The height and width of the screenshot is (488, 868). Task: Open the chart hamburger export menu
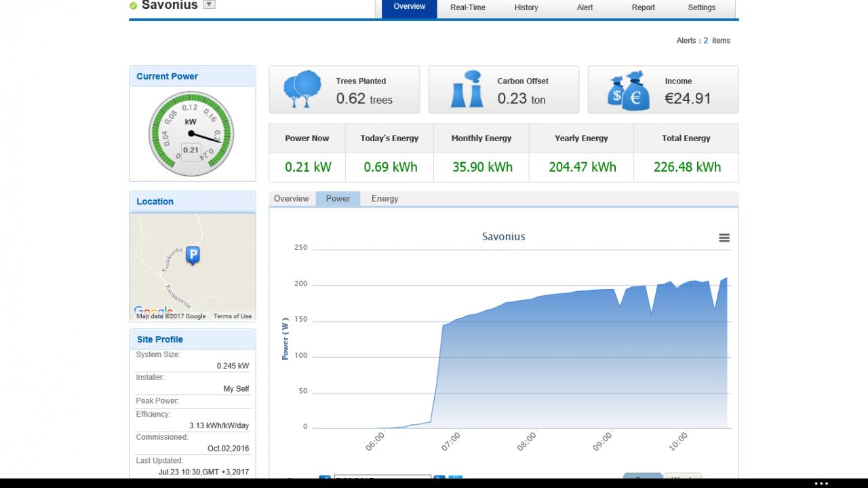tap(724, 238)
